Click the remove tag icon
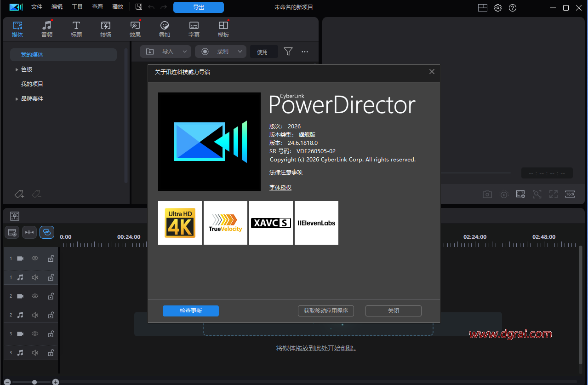The height and width of the screenshot is (385, 588). tap(37, 194)
